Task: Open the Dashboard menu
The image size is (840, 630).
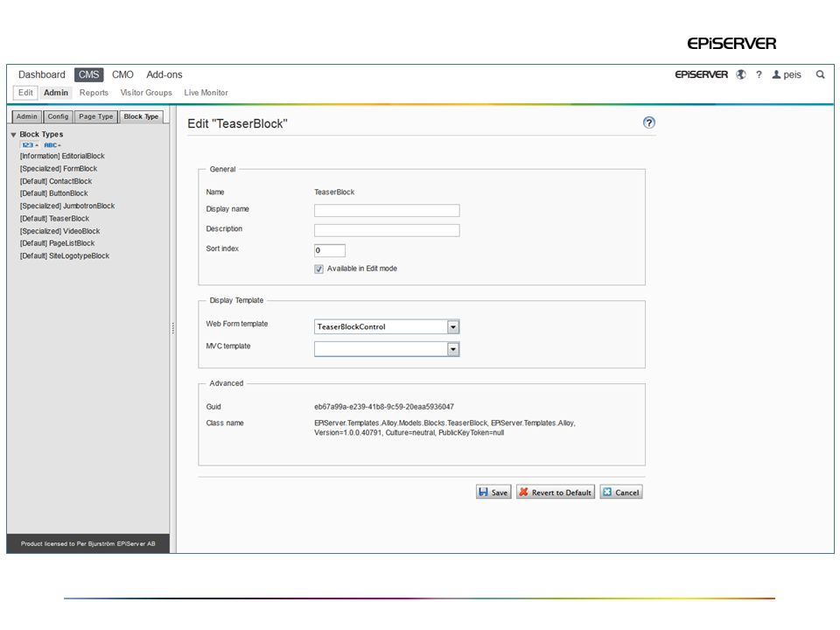Action: (x=42, y=74)
